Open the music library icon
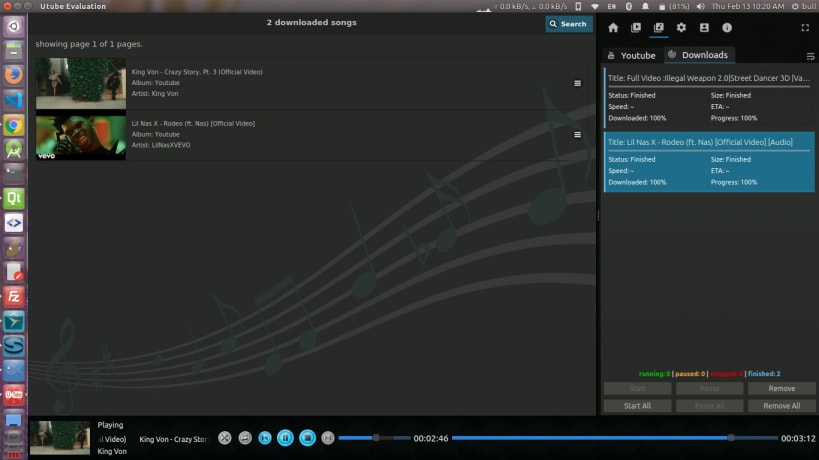The width and height of the screenshot is (819, 460). (x=659, y=28)
